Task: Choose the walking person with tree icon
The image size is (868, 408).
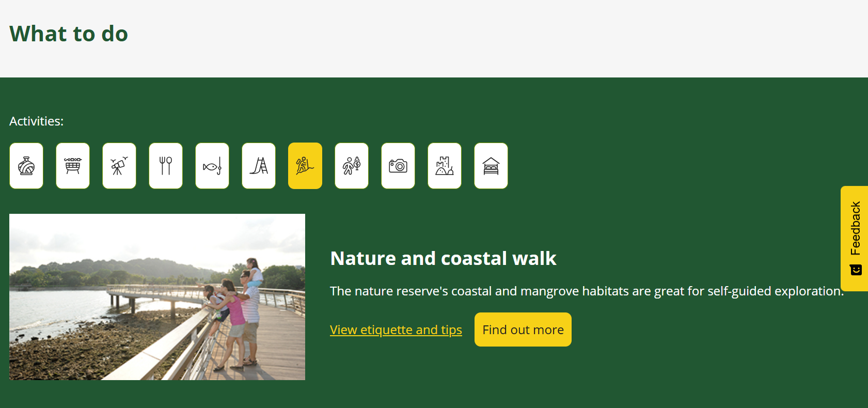Action: click(352, 166)
